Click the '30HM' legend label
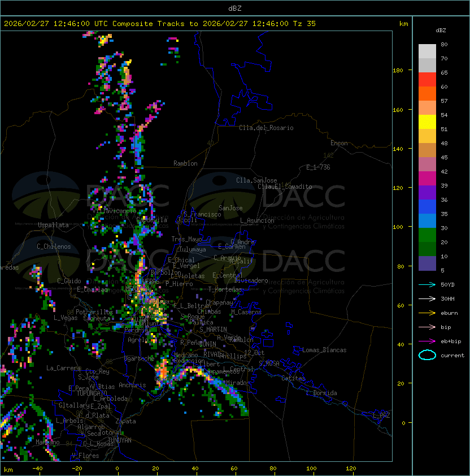The width and height of the screenshot is (470, 476). 447,298
